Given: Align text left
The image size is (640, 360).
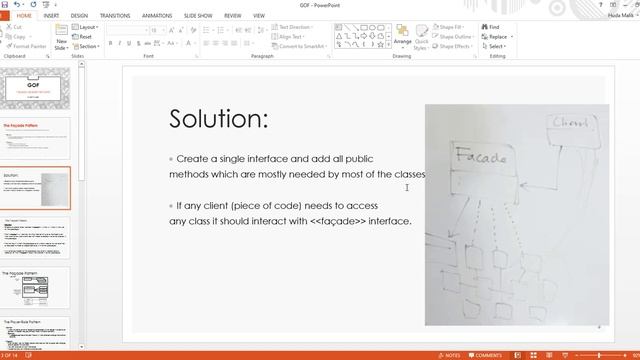Looking at the screenshot, I should (206, 43).
